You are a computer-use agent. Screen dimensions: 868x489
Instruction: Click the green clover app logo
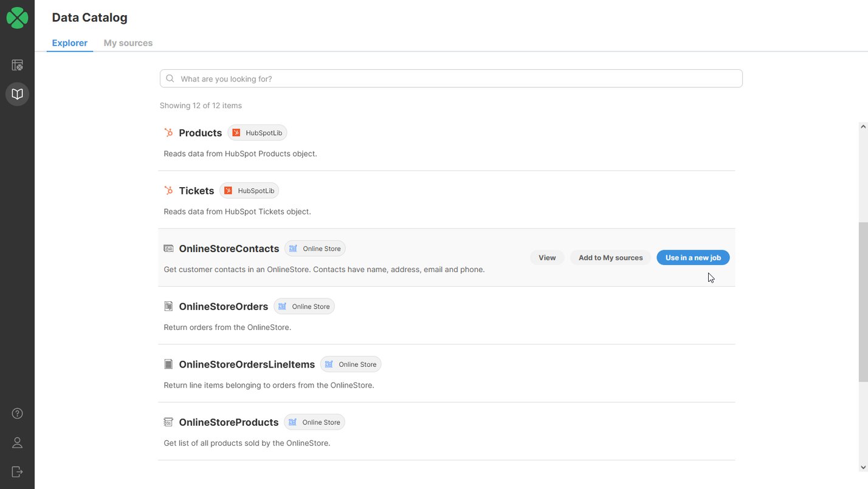pos(17,18)
